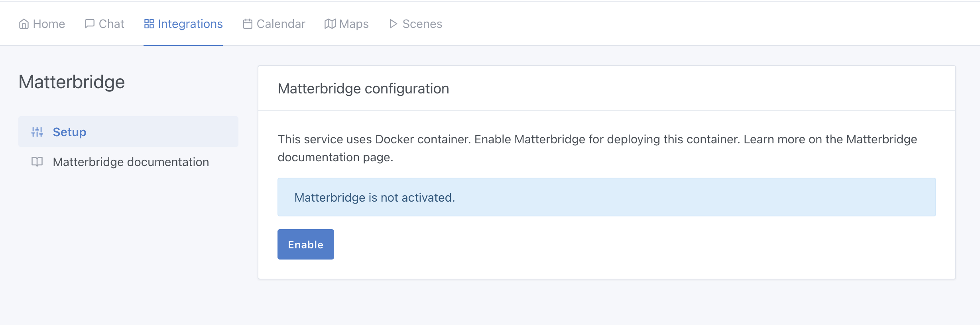Click the Home house icon
This screenshot has height=325, width=980.
click(x=24, y=24)
